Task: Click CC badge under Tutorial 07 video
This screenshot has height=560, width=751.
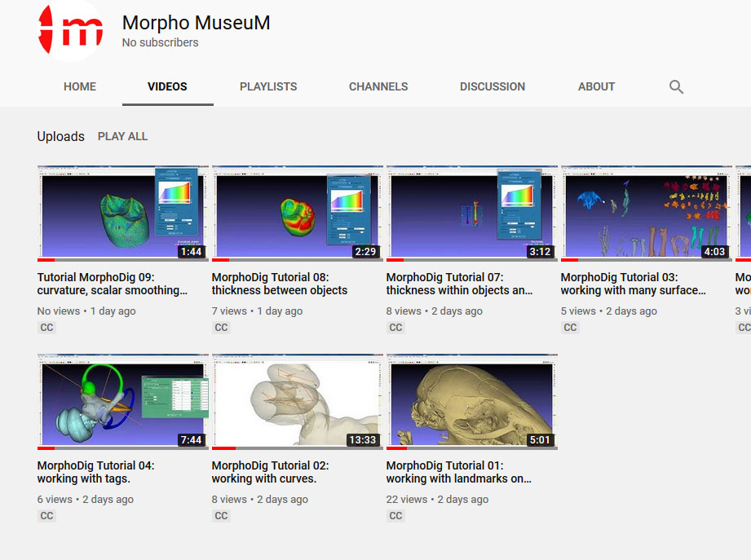Action: (395, 328)
